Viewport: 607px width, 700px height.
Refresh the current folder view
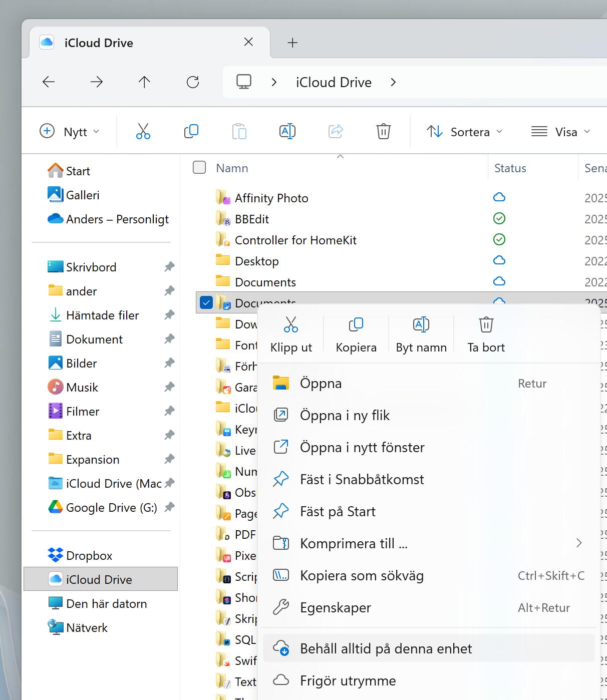(x=193, y=82)
